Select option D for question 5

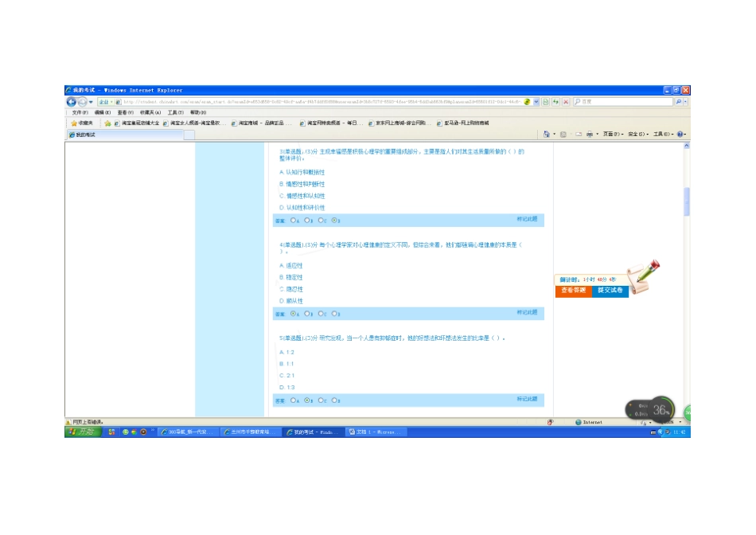click(x=334, y=400)
